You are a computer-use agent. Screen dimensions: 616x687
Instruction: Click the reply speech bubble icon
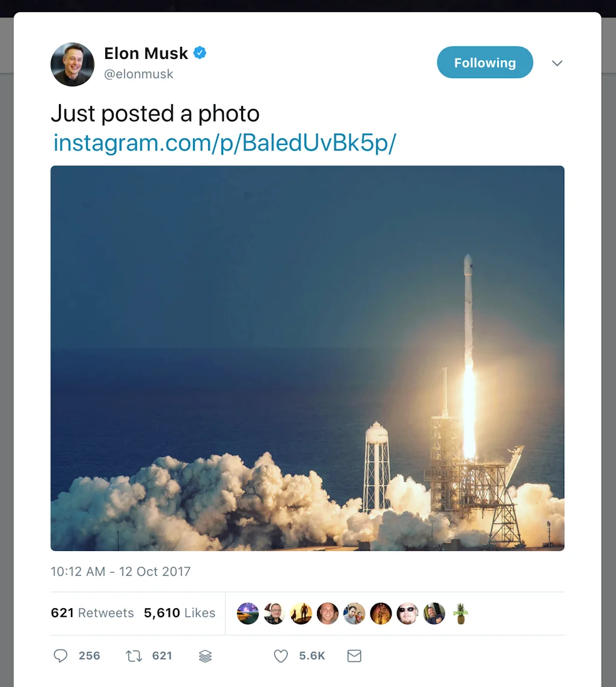pyautogui.click(x=61, y=656)
